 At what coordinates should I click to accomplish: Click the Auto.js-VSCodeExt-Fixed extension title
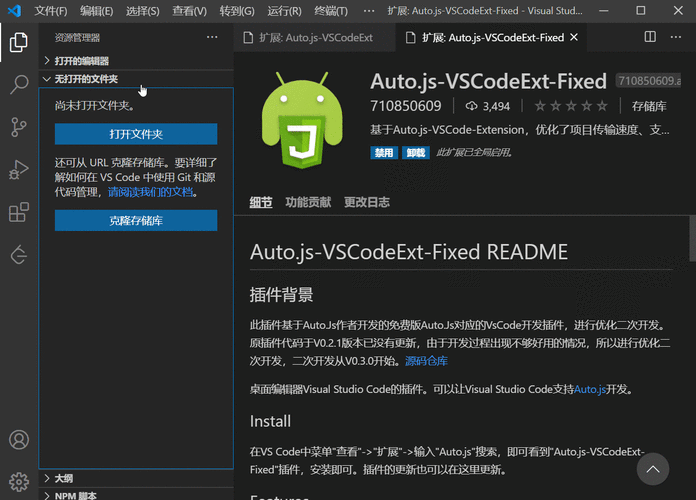coord(488,81)
